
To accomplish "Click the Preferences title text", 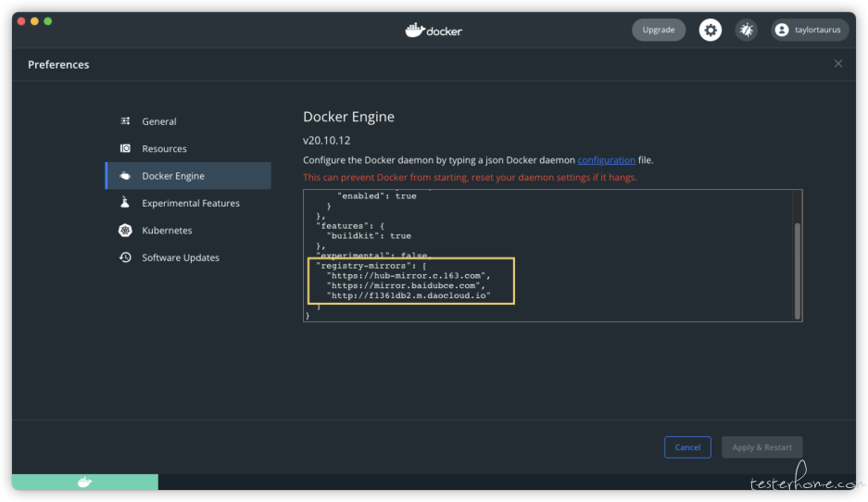I will [58, 65].
